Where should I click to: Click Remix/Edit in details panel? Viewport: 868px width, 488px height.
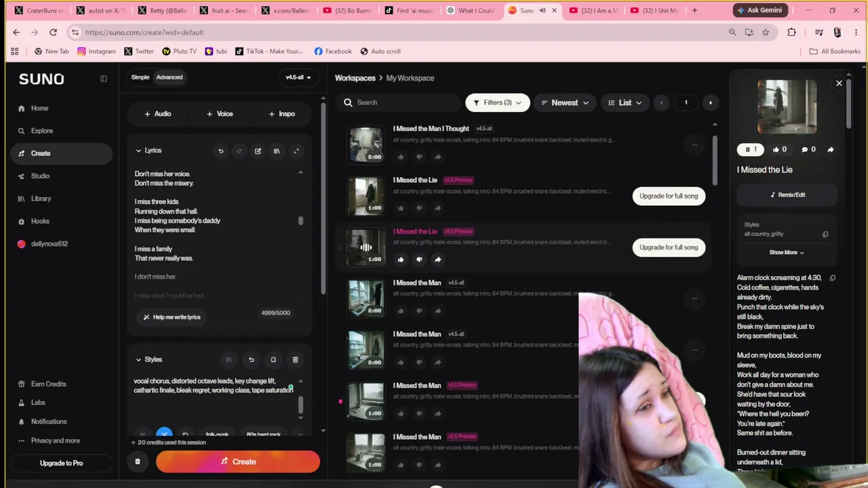787,195
